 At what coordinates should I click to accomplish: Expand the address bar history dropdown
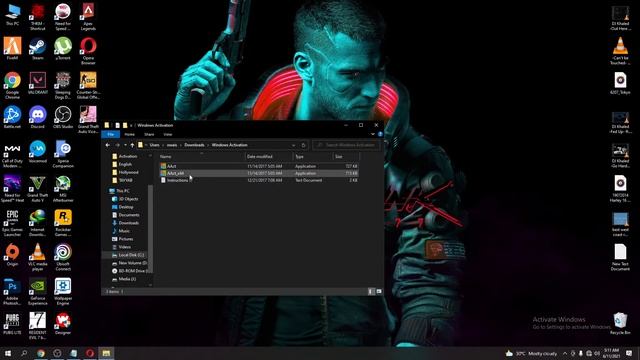(x=293, y=145)
